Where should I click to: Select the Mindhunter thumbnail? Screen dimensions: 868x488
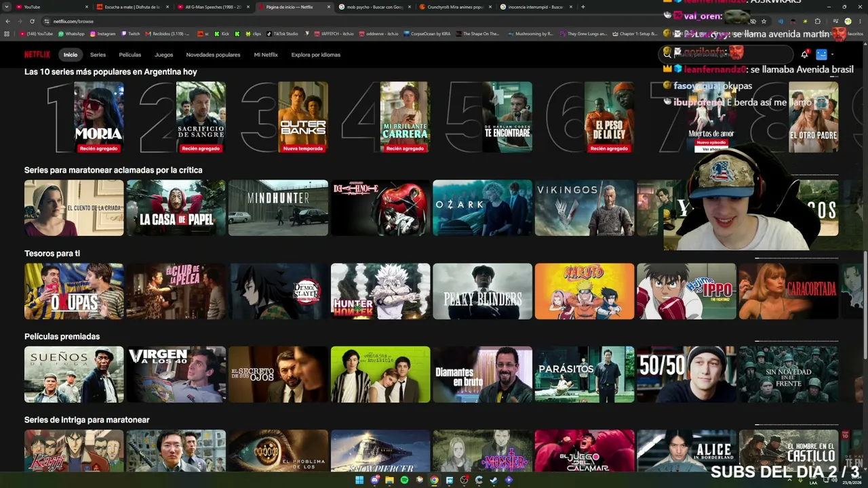point(278,208)
